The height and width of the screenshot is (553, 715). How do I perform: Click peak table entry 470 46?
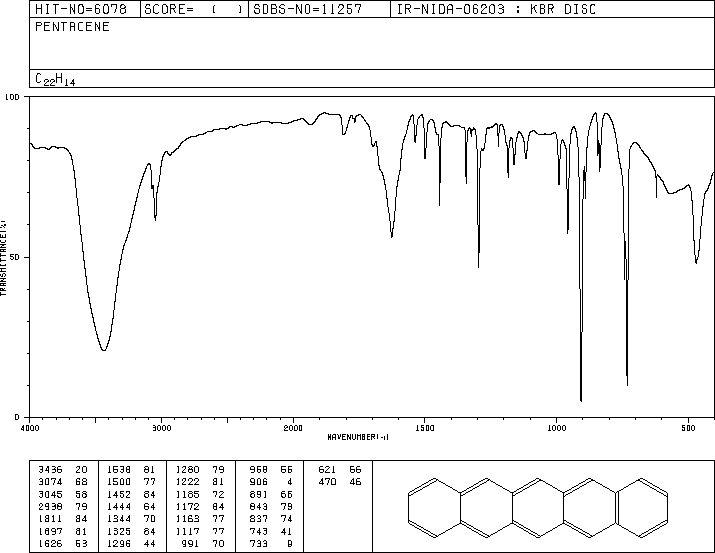[340, 481]
